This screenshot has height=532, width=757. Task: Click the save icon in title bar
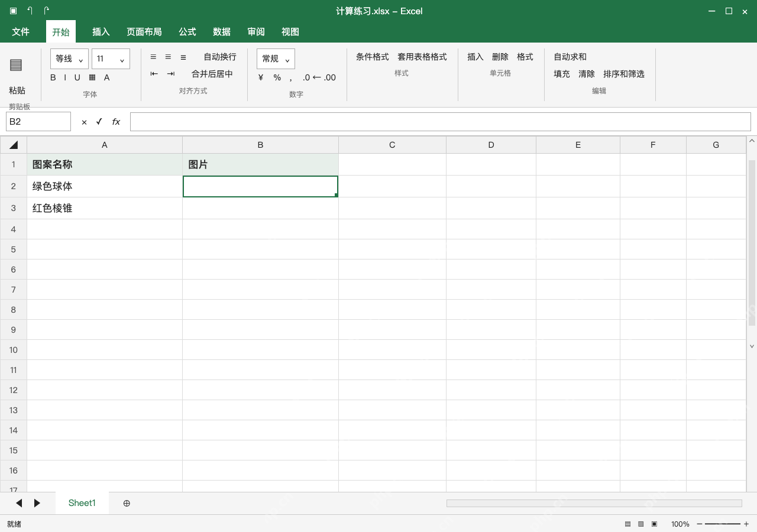13,11
